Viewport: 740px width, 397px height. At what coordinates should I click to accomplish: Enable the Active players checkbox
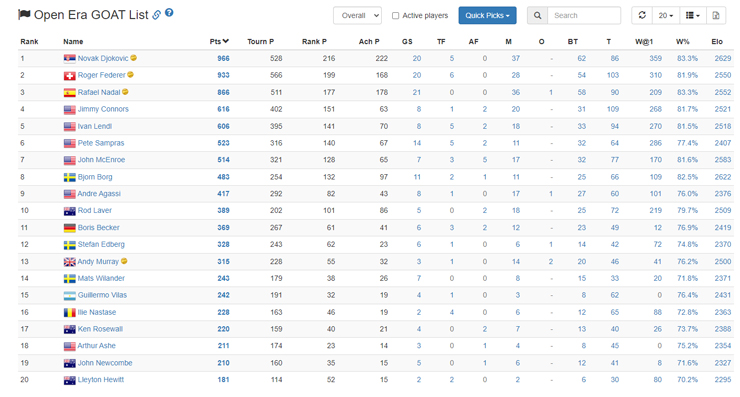[395, 16]
